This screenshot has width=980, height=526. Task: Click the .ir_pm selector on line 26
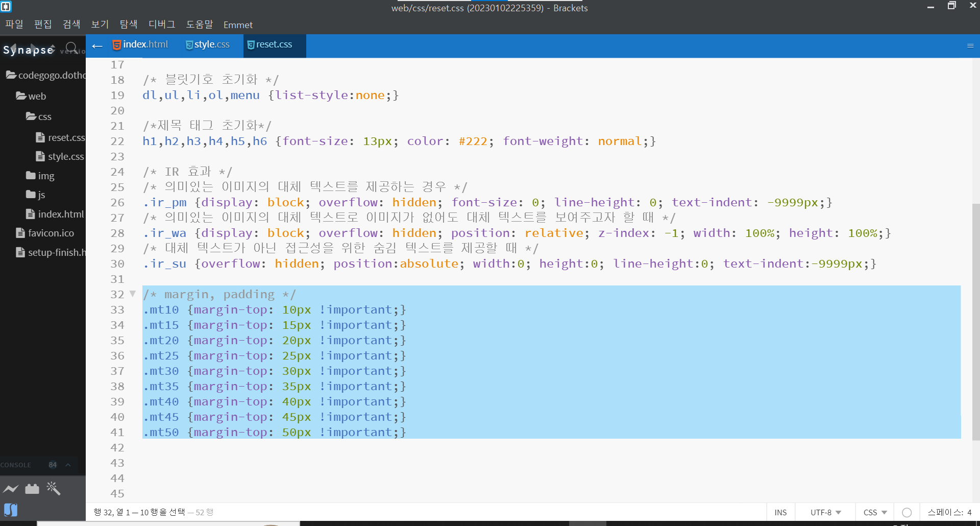pos(165,202)
